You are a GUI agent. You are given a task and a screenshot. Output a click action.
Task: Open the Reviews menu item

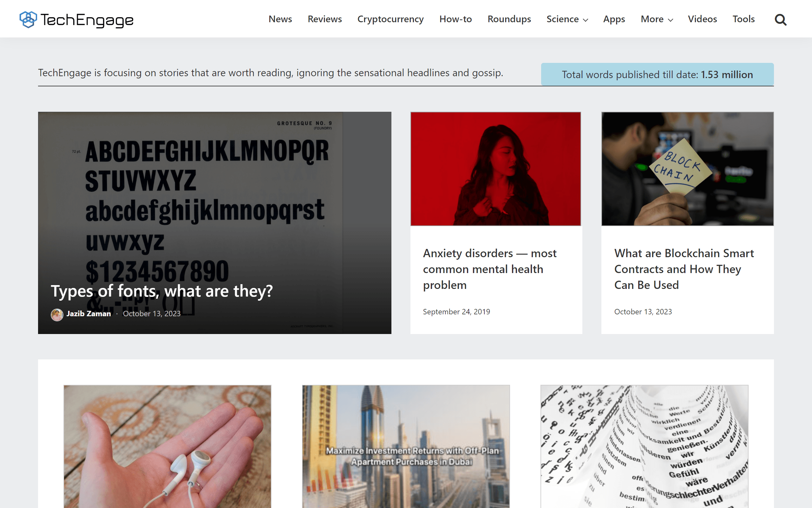pyautogui.click(x=324, y=19)
